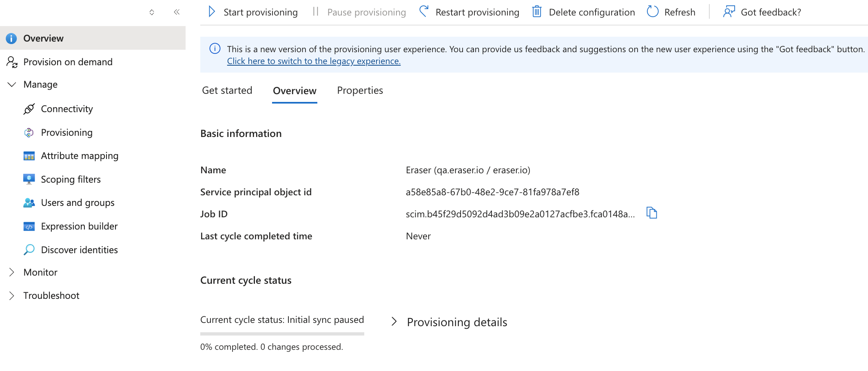868x371 pixels.
Task: Click the Attribute mapping table icon
Action: [29, 156]
